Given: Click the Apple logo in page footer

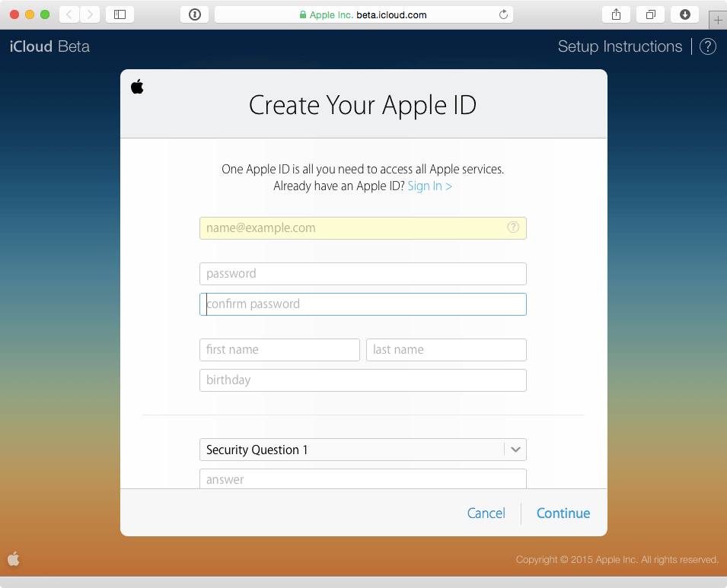Looking at the screenshot, I should click(x=14, y=559).
